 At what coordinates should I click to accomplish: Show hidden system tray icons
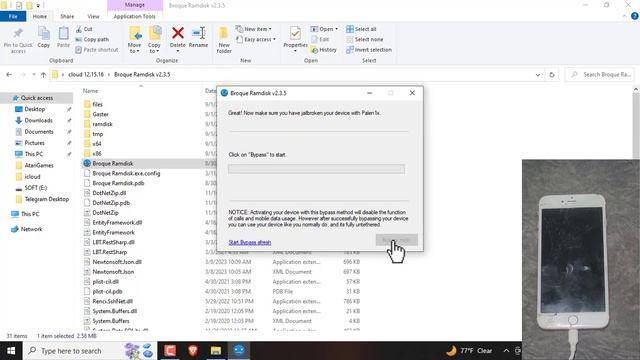click(x=507, y=351)
